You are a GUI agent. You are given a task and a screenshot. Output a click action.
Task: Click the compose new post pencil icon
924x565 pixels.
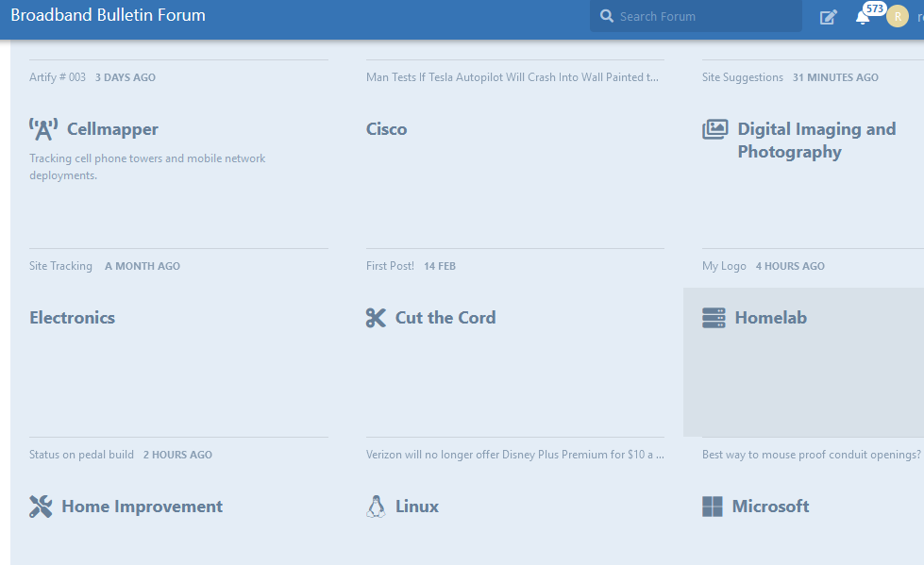coord(828,17)
